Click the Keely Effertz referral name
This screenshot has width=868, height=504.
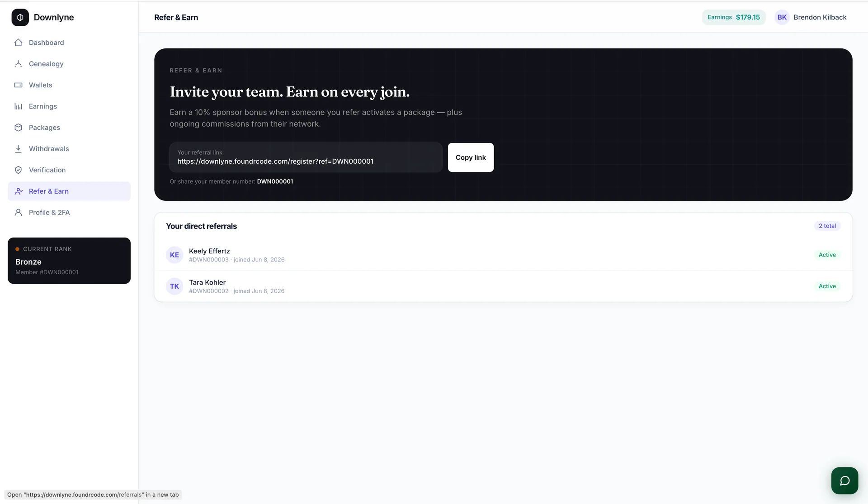click(x=209, y=251)
